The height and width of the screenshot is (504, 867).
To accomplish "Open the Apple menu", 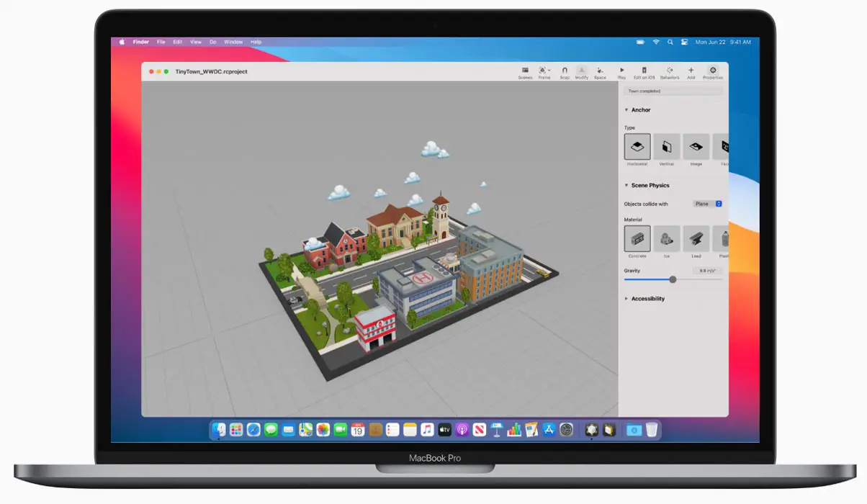I will (x=122, y=42).
